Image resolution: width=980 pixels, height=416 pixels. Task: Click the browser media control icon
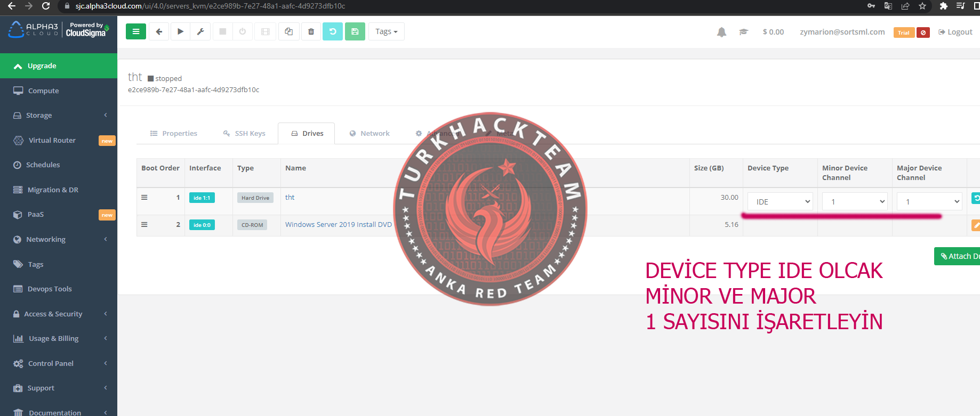960,6
